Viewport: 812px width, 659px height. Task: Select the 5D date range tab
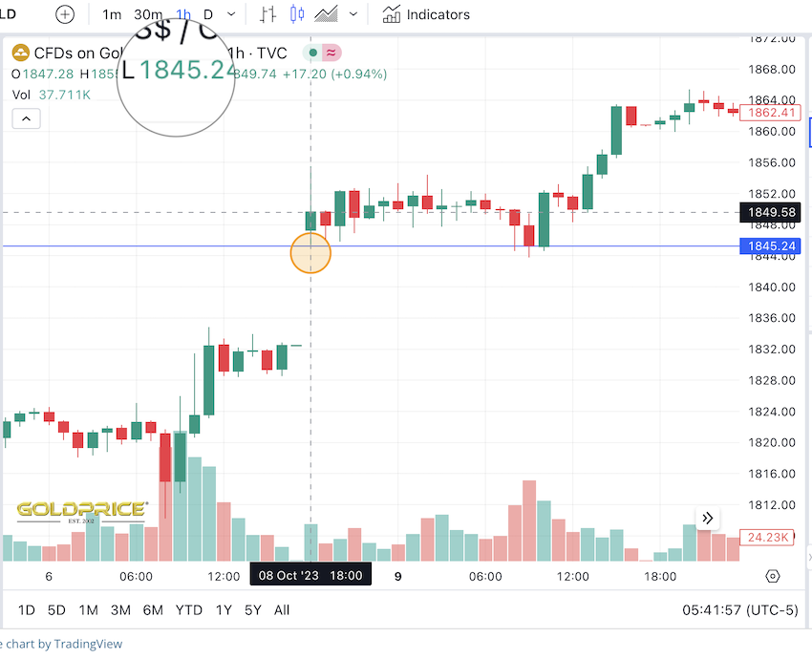[x=56, y=609]
